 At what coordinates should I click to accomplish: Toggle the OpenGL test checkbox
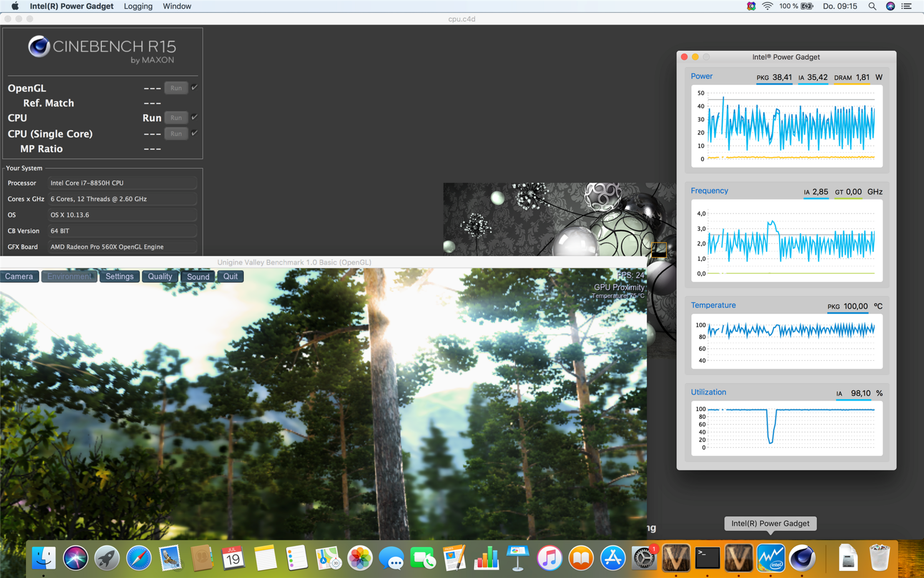[x=194, y=88]
